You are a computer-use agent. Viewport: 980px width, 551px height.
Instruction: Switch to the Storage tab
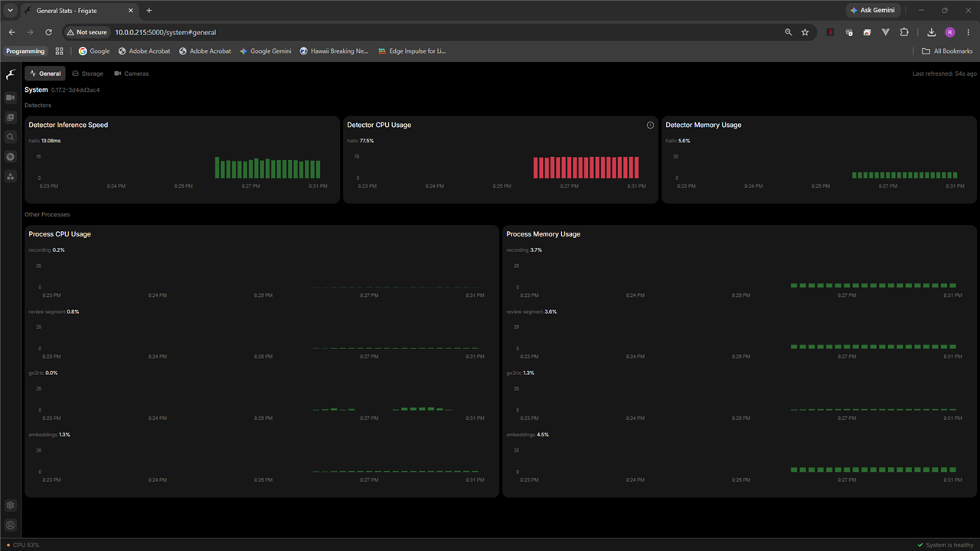click(87, 73)
